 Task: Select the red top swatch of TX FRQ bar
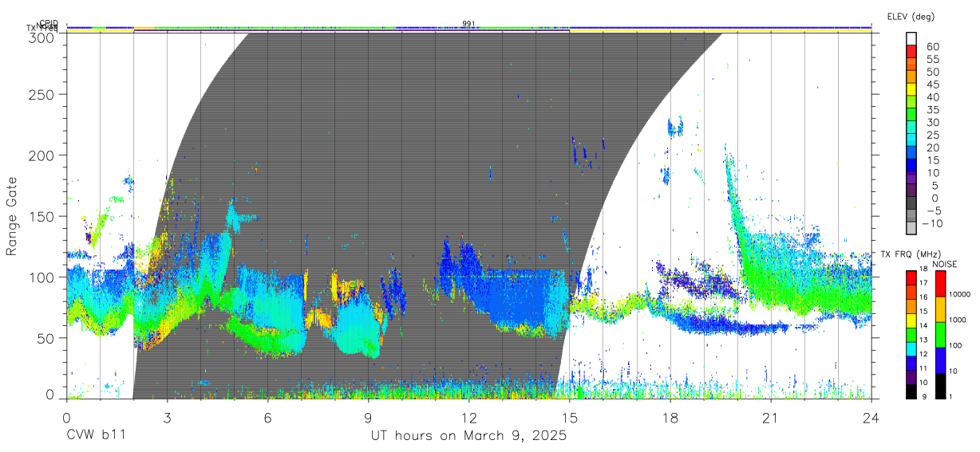coord(911,277)
